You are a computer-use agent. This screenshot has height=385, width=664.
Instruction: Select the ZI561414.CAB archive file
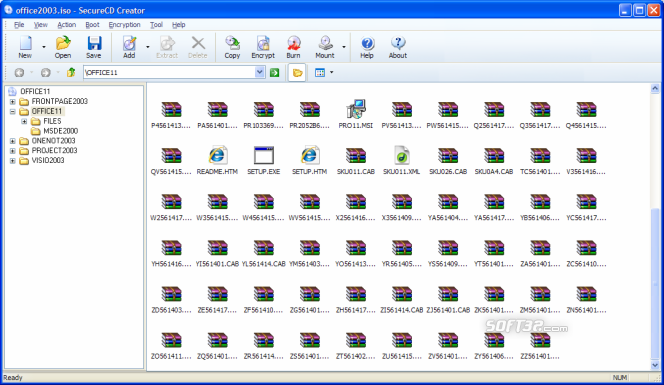[x=402, y=299]
